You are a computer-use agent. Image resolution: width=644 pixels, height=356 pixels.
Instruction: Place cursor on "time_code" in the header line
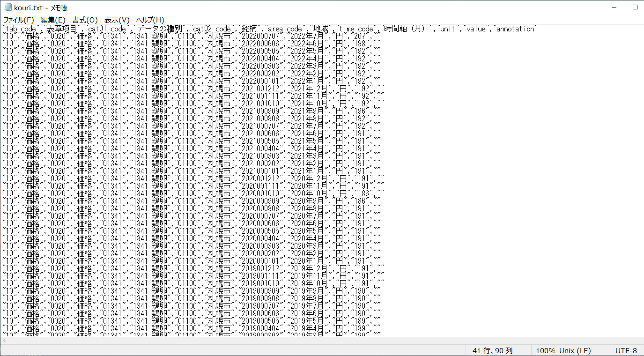tap(356, 29)
